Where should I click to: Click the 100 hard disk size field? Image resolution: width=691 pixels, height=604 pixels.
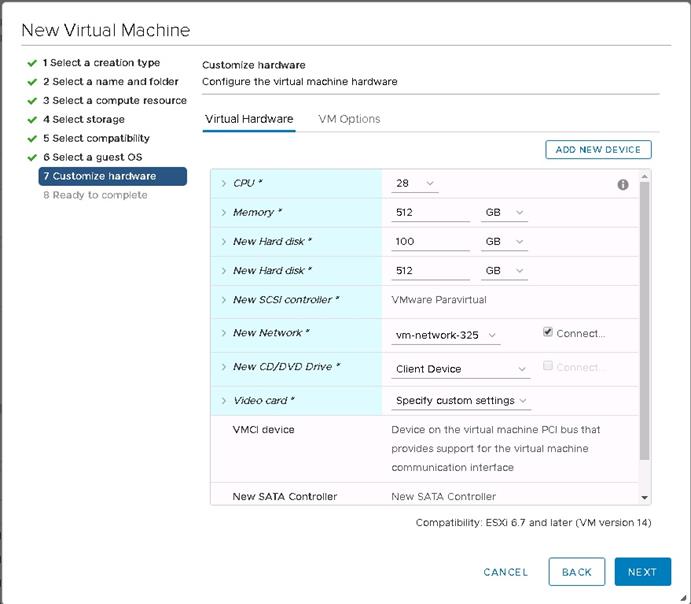click(x=431, y=242)
